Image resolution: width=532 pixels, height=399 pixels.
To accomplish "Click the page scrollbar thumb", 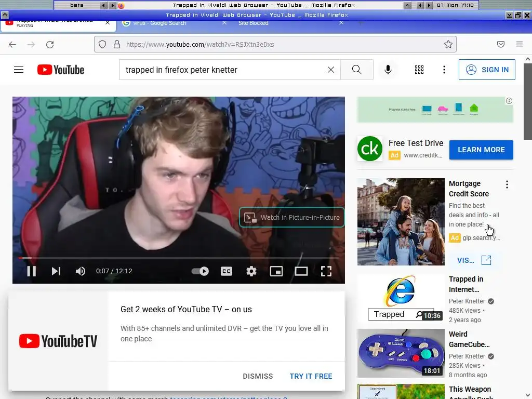I will [x=528, y=101].
